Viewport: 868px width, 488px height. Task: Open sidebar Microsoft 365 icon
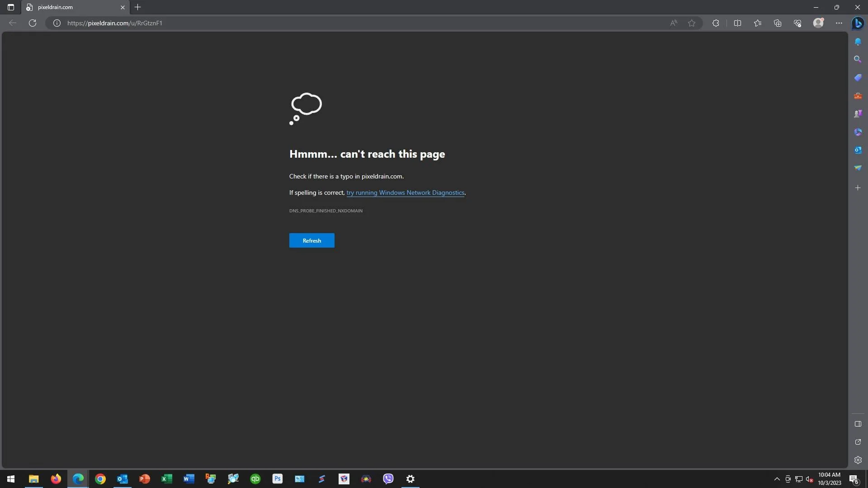(858, 132)
